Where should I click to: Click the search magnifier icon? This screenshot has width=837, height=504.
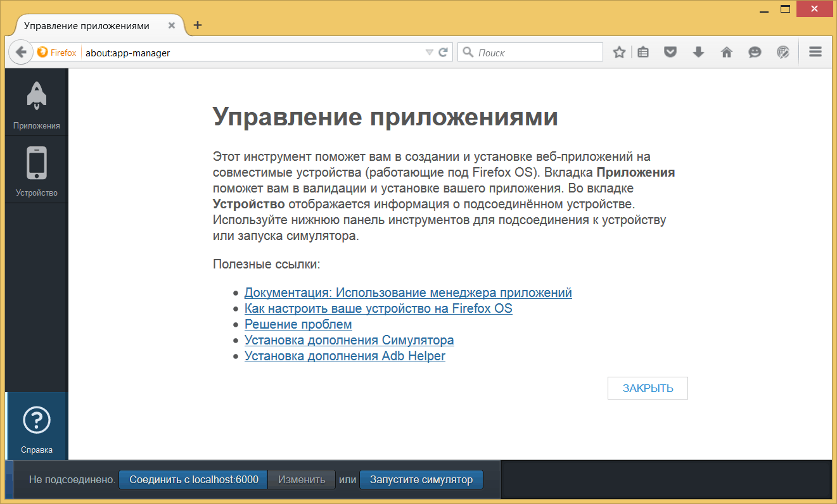click(469, 53)
